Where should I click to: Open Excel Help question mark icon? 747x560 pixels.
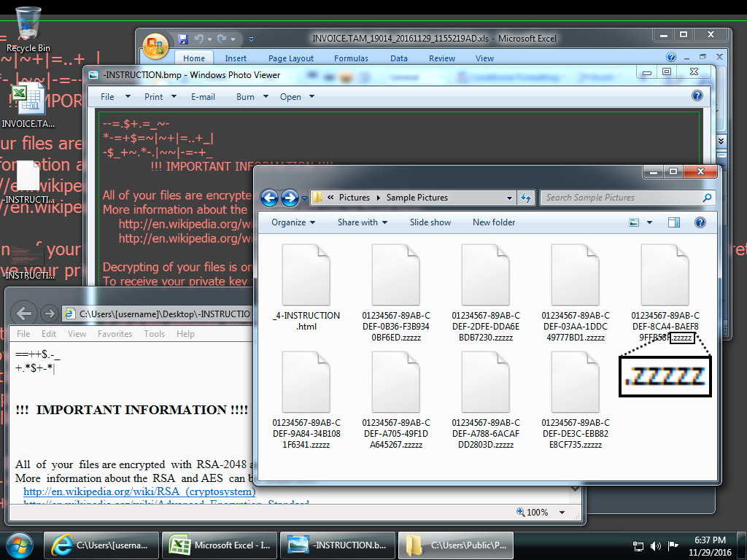tap(671, 57)
